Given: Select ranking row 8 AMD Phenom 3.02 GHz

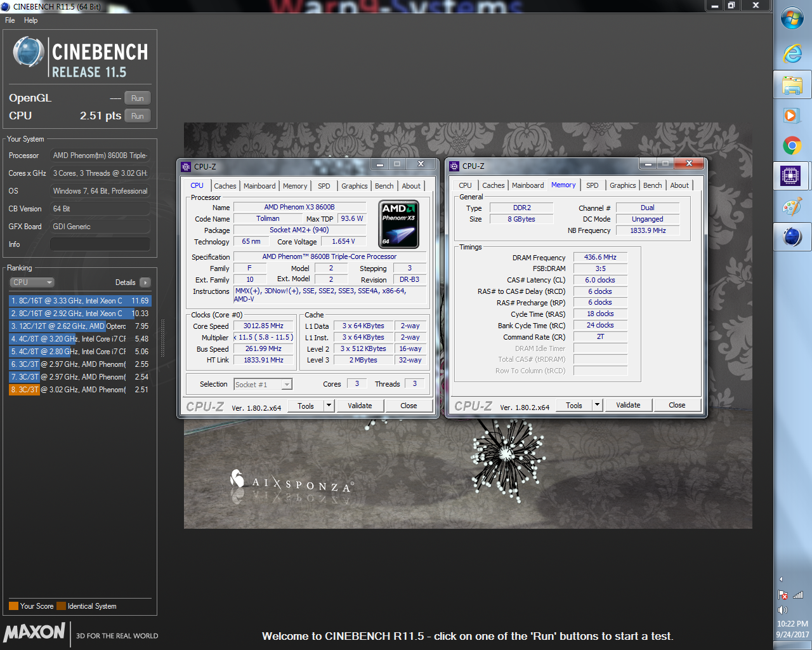Looking at the screenshot, I should (80, 390).
